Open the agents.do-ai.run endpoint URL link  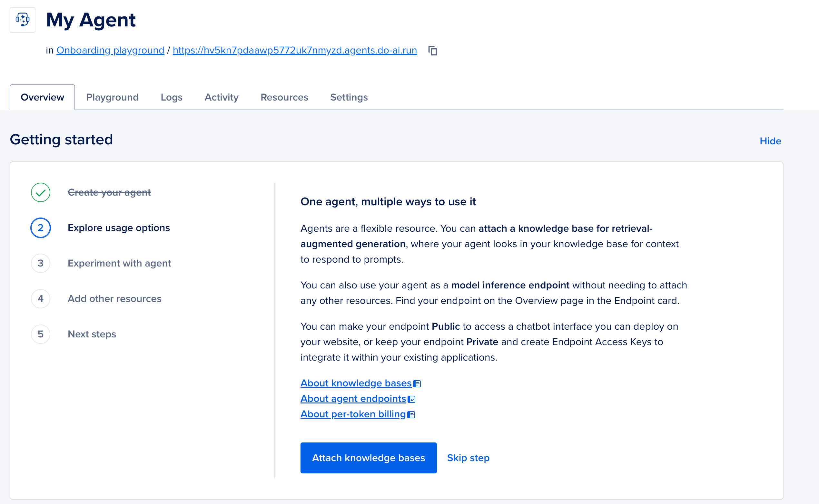coord(295,50)
